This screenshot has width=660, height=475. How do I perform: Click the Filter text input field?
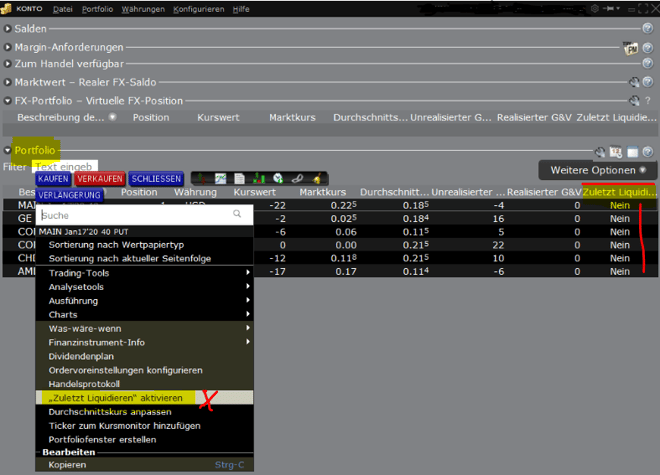65,166
